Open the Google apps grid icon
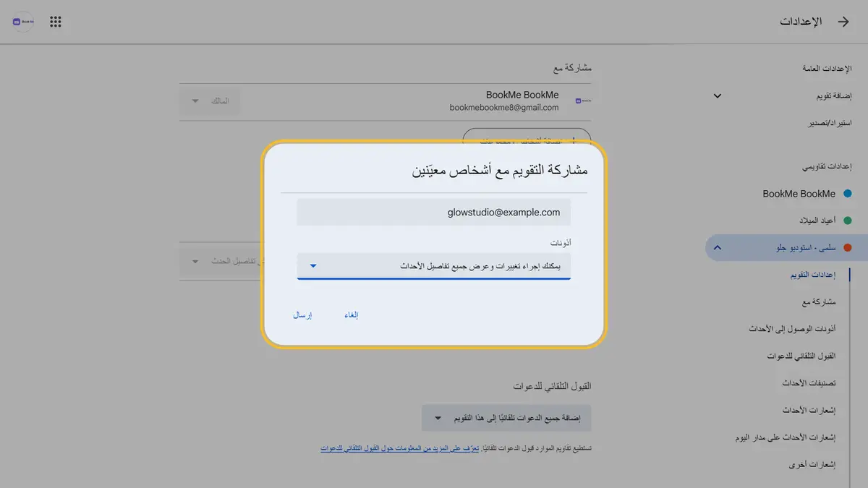 pos(56,22)
